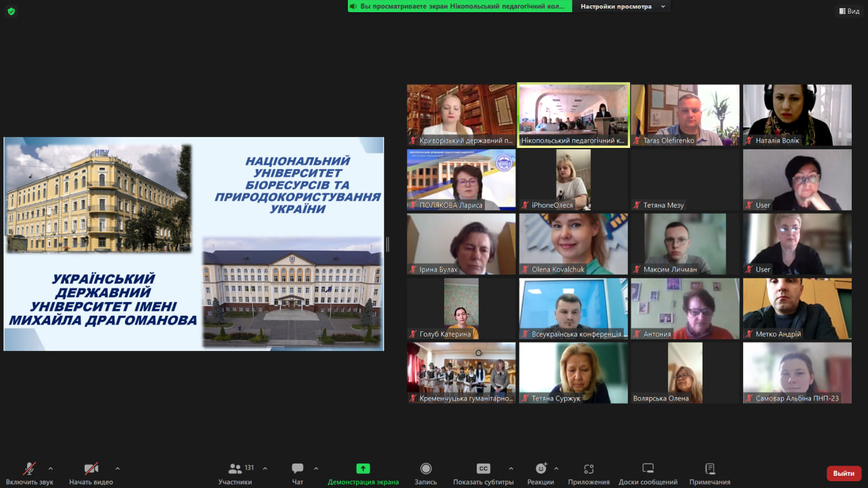Click the divider handle beside shared screen
The width and height of the screenshot is (868, 488).
pyautogui.click(x=387, y=244)
